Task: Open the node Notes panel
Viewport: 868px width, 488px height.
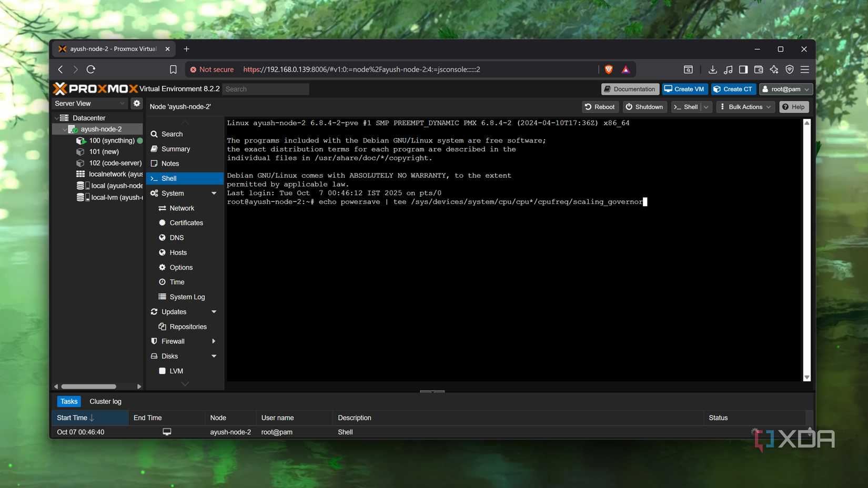Action: pyautogui.click(x=170, y=163)
